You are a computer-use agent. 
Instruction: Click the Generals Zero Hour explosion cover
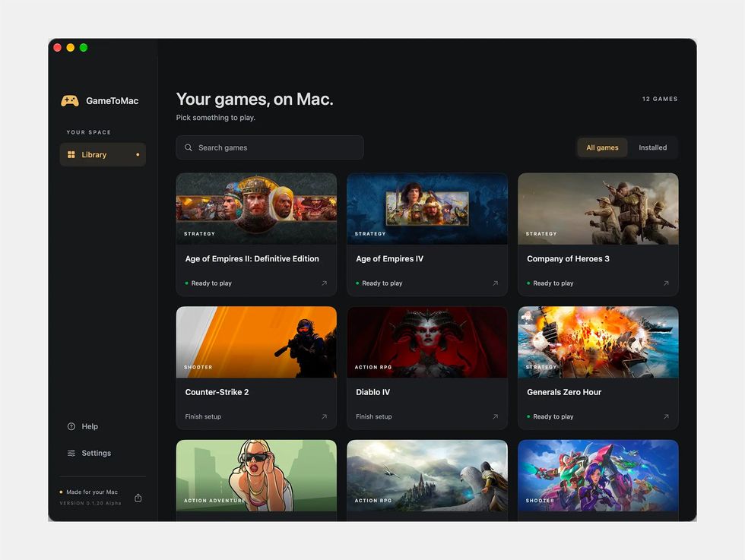click(x=598, y=343)
